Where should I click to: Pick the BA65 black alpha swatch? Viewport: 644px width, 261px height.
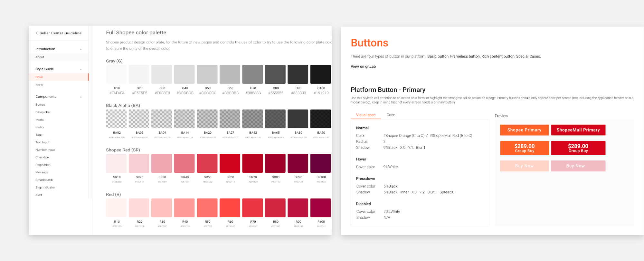point(275,119)
